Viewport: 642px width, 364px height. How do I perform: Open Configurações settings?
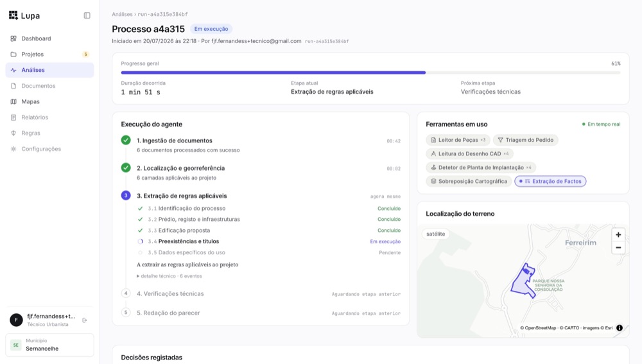[x=49, y=149]
